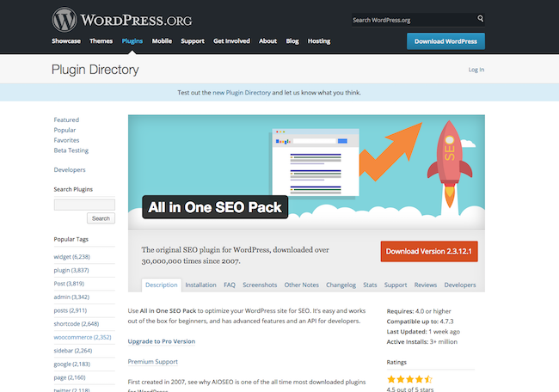Click the WordPress.org logo
This screenshot has height=392, width=559.
pyautogui.click(x=122, y=20)
